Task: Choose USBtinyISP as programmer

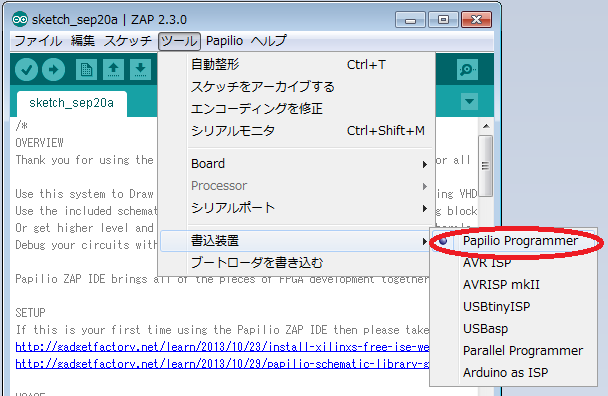Action: 496,307
